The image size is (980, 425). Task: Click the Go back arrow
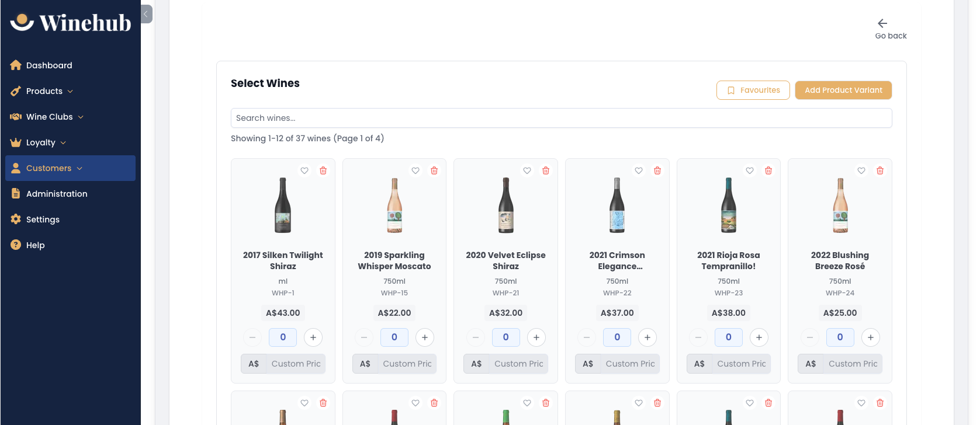coord(882,23)
